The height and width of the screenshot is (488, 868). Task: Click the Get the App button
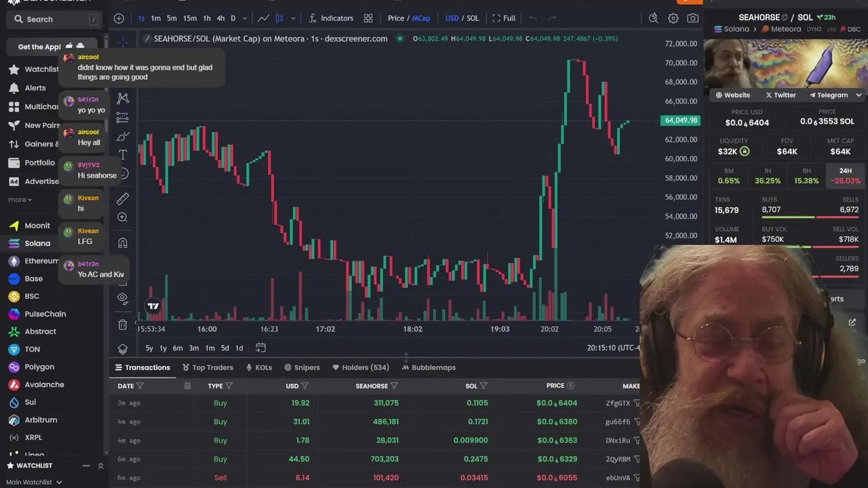point(51,47)
